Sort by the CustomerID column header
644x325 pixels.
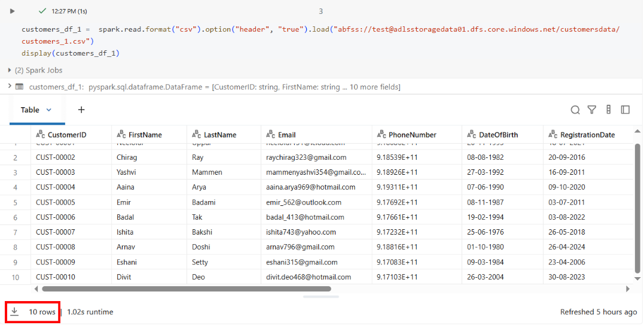tap(67, 135)
